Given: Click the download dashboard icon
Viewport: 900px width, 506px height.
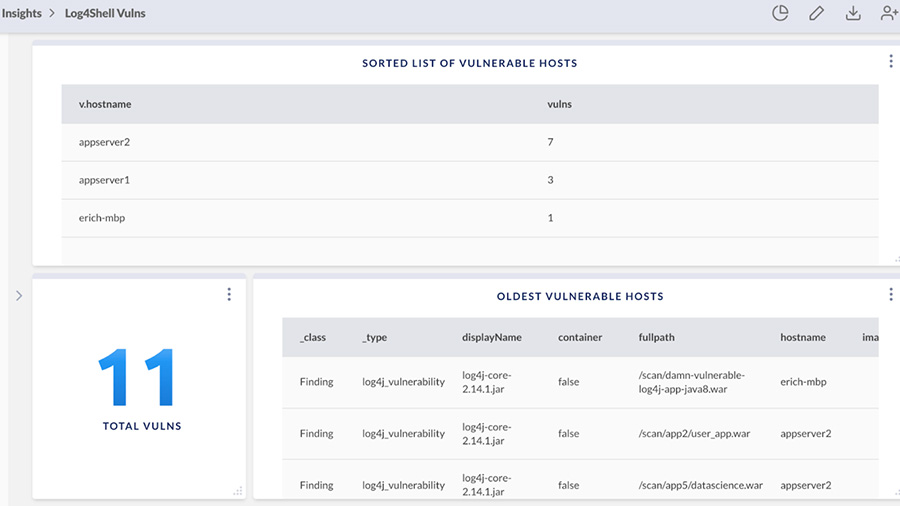Looking at the screenshot, I should pos(853,13).
